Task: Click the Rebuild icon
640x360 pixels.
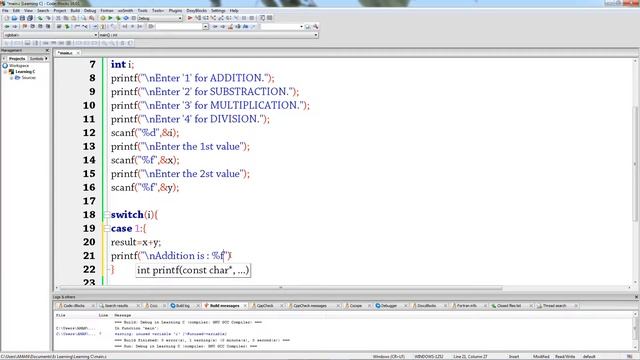Action: click(126, 18)
